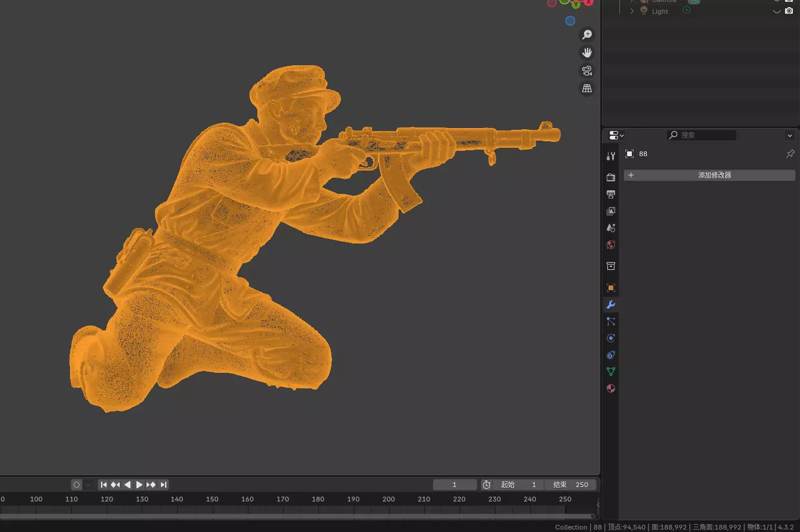The width and height of the screenshot is (800, 532).
Task: Open the Physics properties tab
Action: [610, 338]
